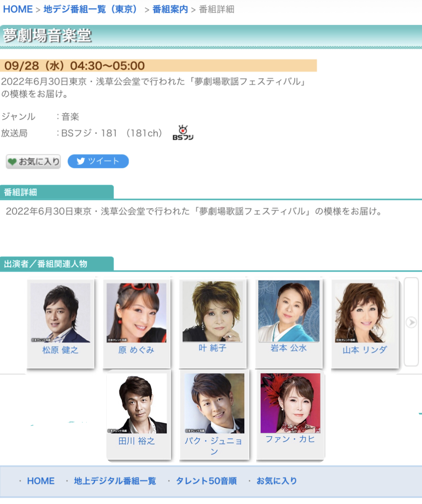Open footer HOME link
Screen dimensions: 422x504
click(x=41, y=481)
